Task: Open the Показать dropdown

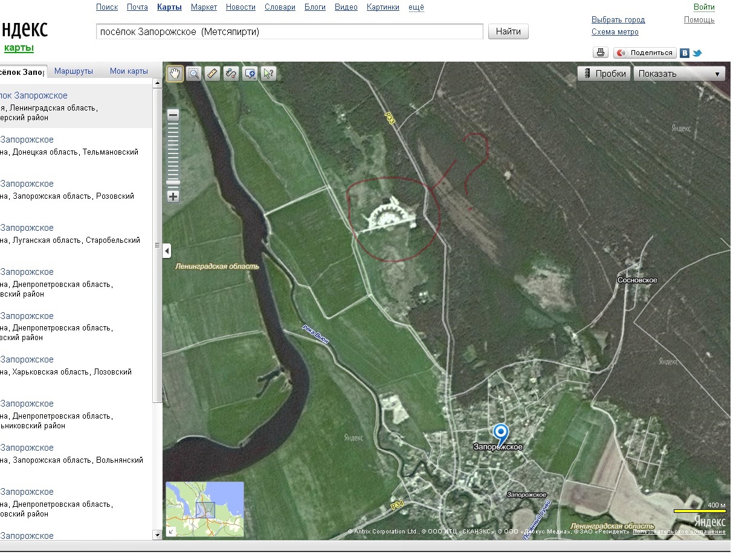Action: coord(679,74)
